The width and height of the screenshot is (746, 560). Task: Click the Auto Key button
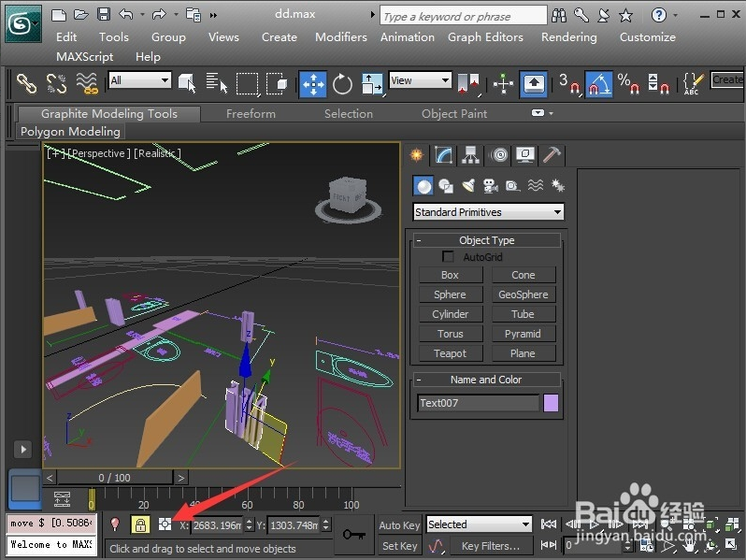coord(399,525)
